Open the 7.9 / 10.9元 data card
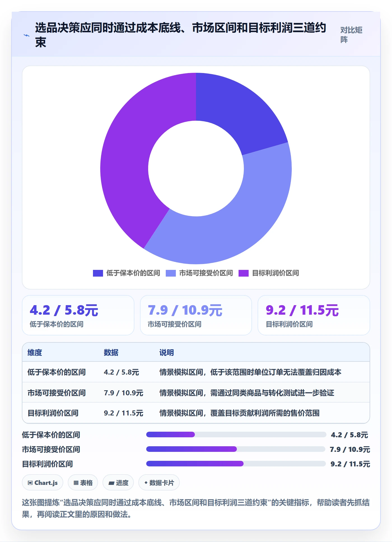Image resolution: width=392 pixels, height=542 pixels. (196, 315)
